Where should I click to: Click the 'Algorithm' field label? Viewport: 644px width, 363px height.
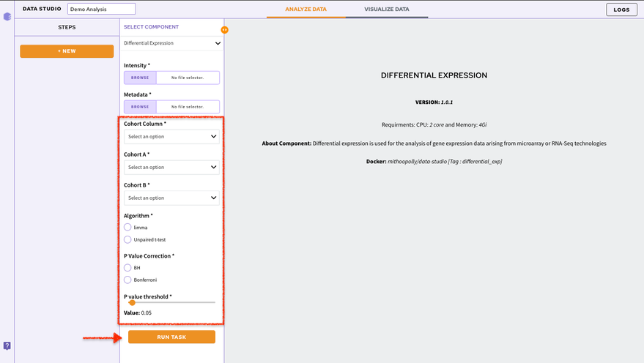(x=138, y=215)
